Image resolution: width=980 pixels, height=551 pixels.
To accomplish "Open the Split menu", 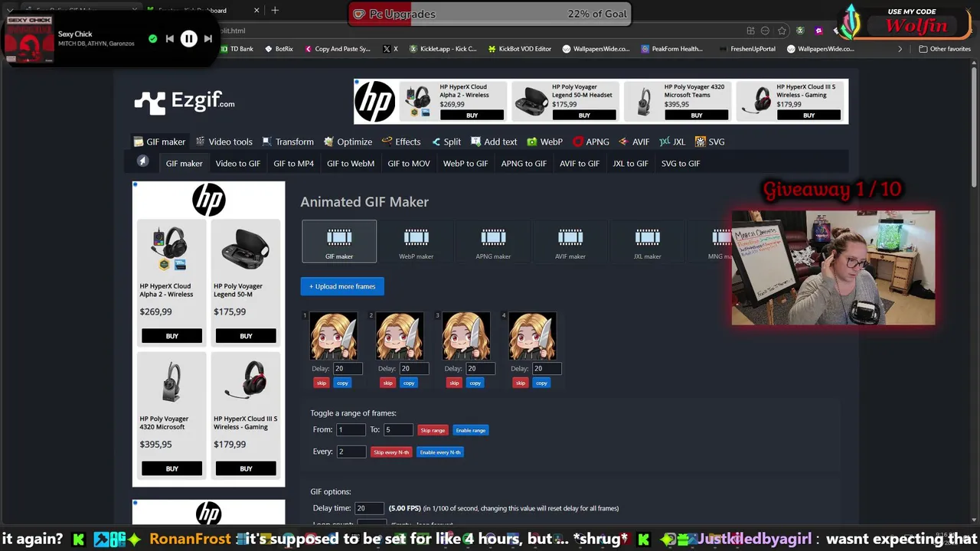I will (x=446, y=142).
